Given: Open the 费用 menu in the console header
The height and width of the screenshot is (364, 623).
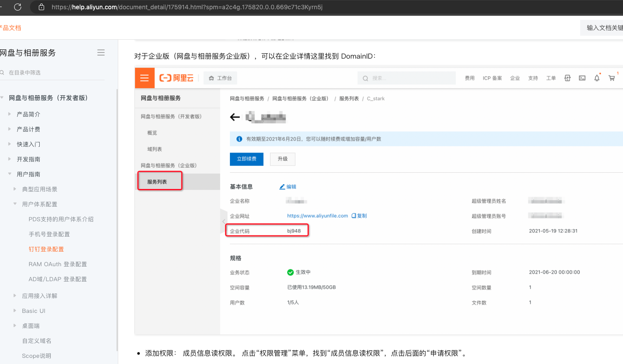Looking at the screenshot, I should (469, 78).
